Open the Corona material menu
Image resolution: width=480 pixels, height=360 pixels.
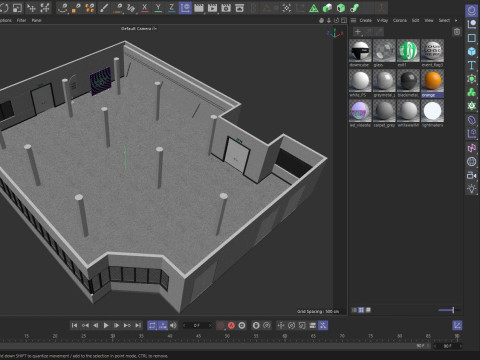click(x=400, y=20)
